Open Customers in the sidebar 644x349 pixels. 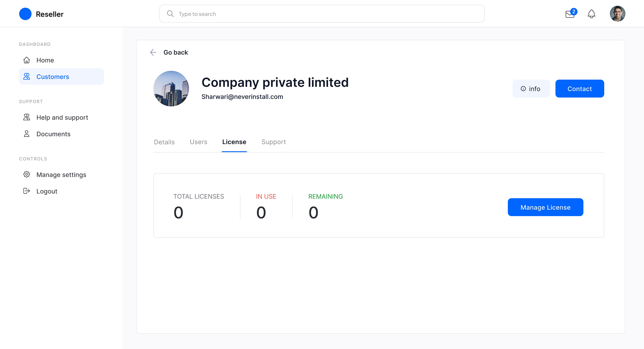[x=61, y=76]
